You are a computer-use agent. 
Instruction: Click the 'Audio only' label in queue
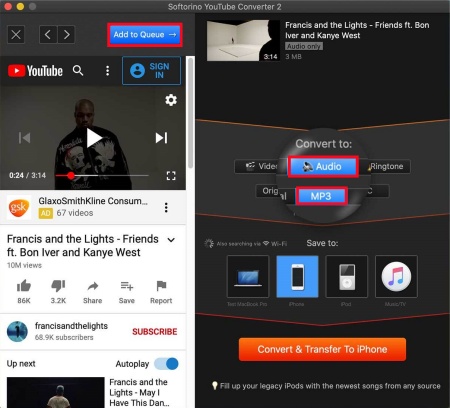[304, 46]
